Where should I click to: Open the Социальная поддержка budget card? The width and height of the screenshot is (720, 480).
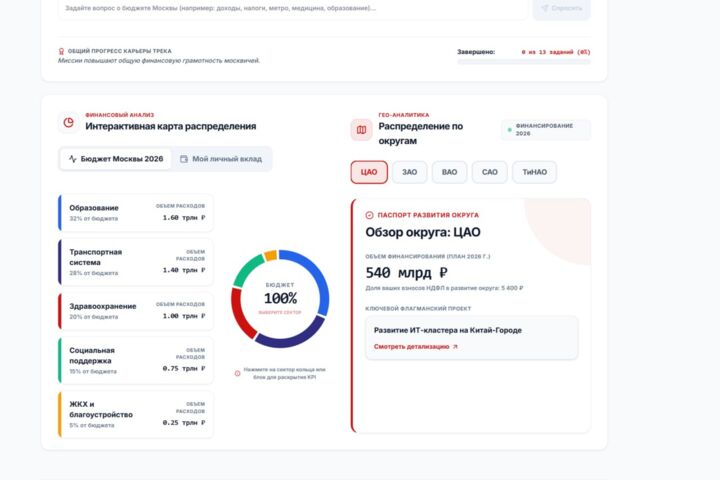pos(136,361)
